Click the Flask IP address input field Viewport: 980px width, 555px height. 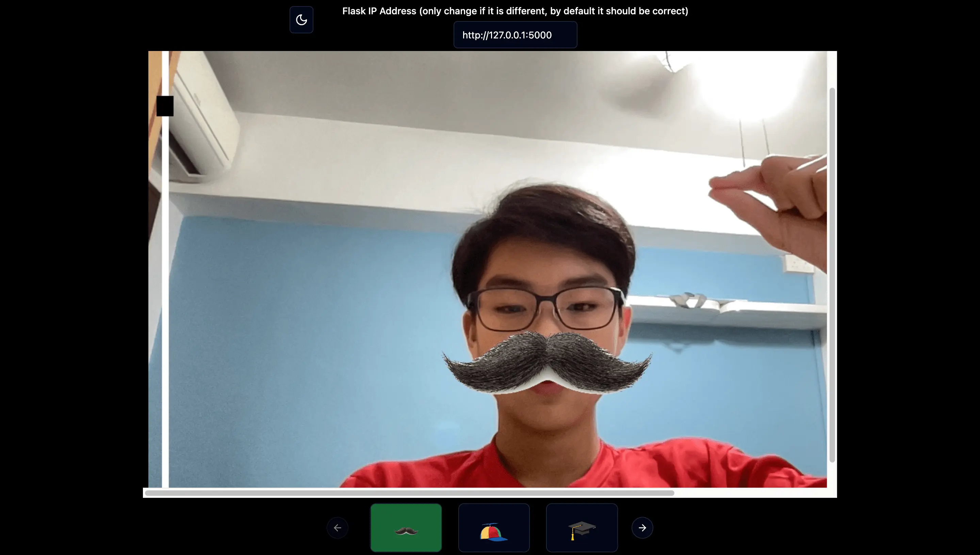pos(515,35)
